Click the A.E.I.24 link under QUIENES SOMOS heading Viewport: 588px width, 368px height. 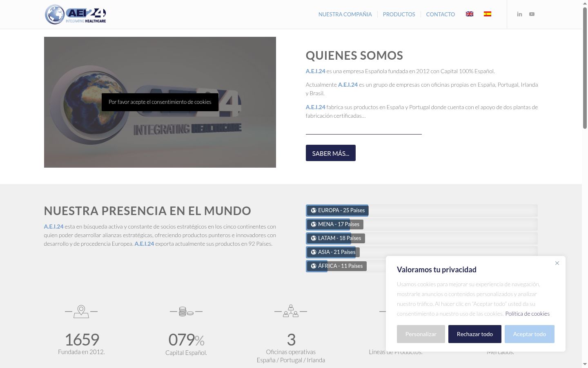point(316,71)
